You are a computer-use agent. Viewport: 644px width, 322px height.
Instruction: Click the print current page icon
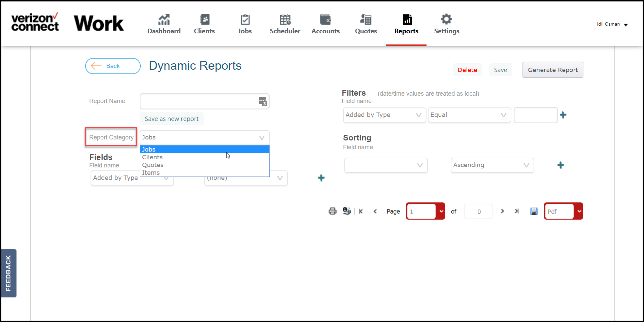point(346,211)
